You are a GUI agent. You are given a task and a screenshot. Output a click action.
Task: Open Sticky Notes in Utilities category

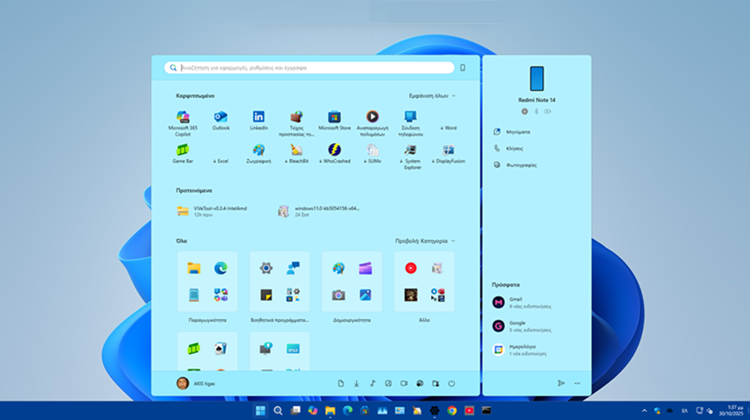coord(266,295)
